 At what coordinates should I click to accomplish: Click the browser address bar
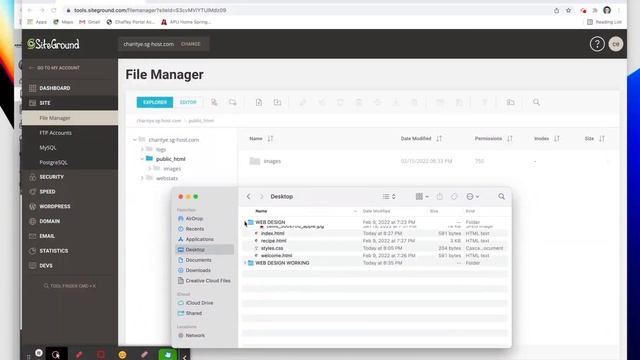pos(306,10)
